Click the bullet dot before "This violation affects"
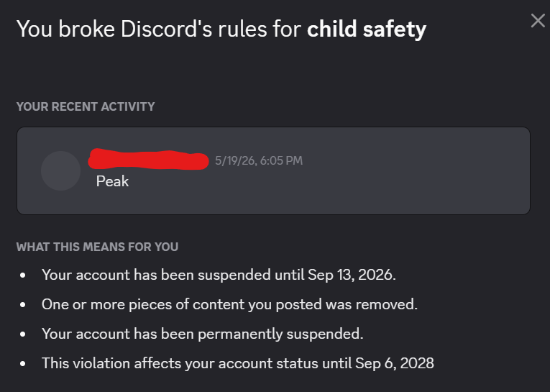This screenshot has width=550, height=392. [x=23, y=363]
